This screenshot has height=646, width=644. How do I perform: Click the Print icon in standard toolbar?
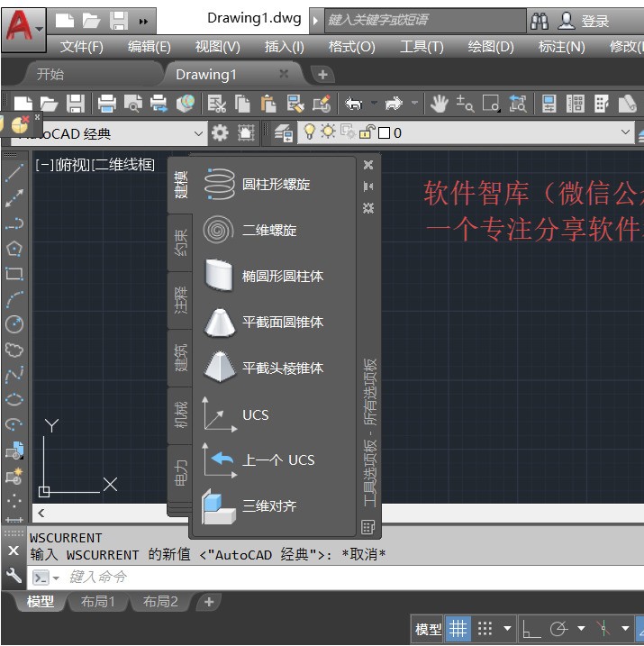click(x=107, y=104)
